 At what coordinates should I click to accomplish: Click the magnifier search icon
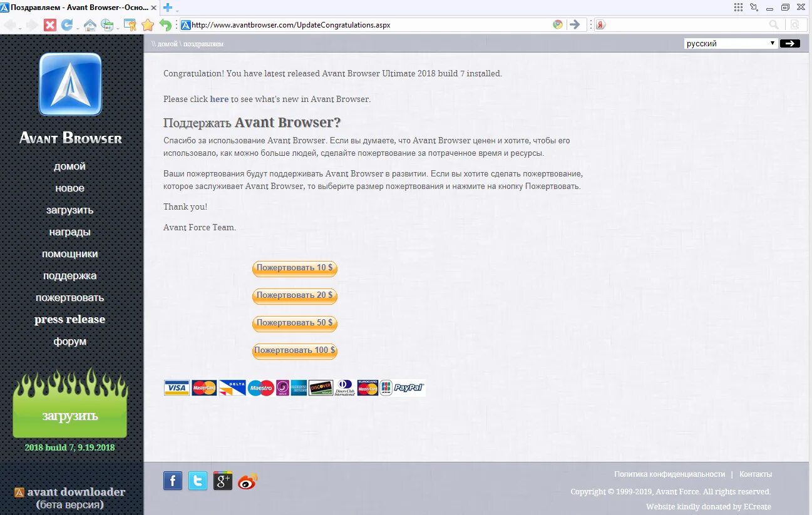coord(774,24)
